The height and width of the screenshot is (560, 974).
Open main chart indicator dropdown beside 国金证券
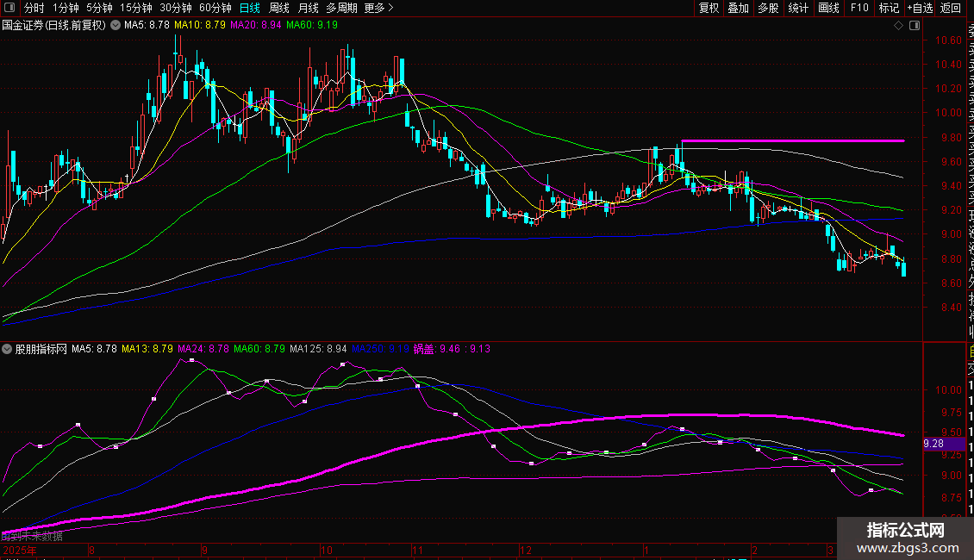[116, 26]
